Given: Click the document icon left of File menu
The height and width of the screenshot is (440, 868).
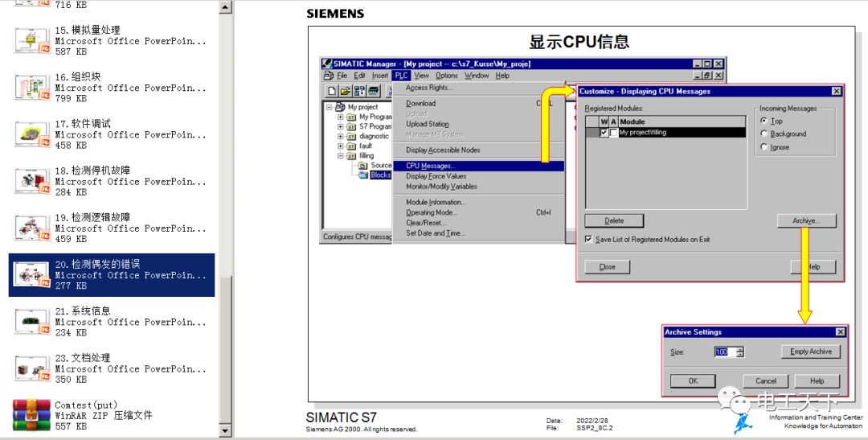Looking at the screenshot, I should 328,76.
